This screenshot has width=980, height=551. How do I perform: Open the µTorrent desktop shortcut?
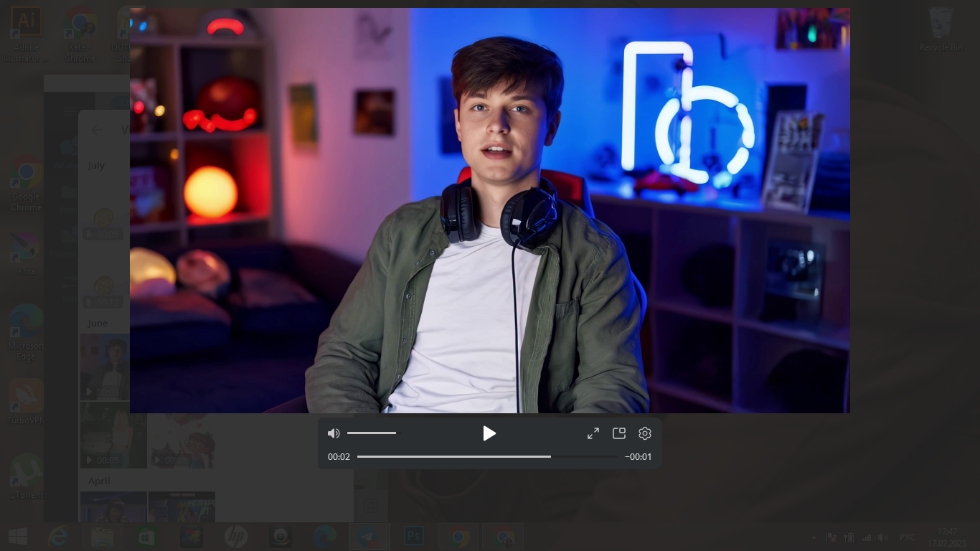(26, 476)
